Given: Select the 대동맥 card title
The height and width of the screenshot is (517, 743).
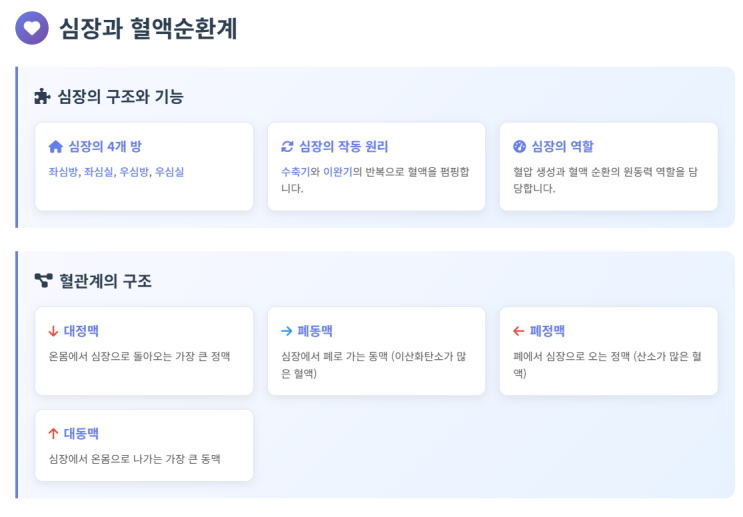Looking at the screenshot, I should [x=81, y=434].
